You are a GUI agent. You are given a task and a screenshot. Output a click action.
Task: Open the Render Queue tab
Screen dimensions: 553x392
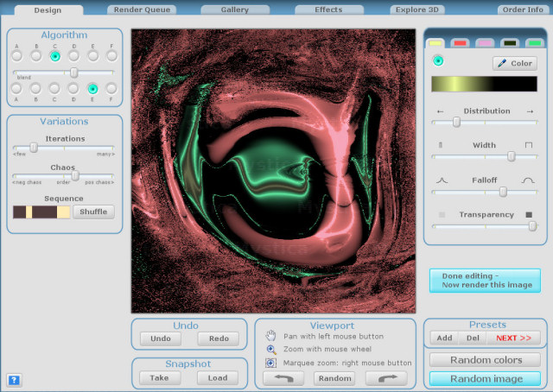click(x=142, y=10)
